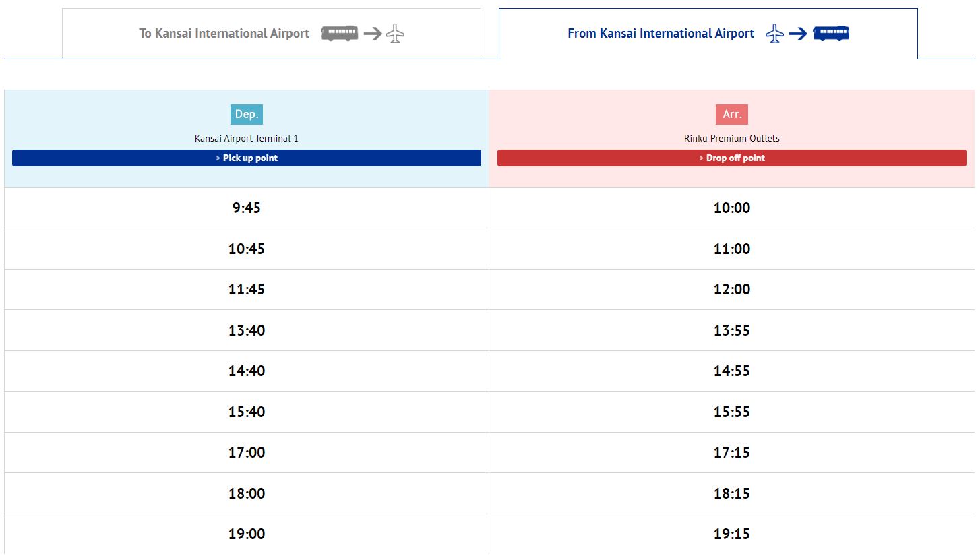Click the gray airplane icon in first tab

[x=395, y=33]
